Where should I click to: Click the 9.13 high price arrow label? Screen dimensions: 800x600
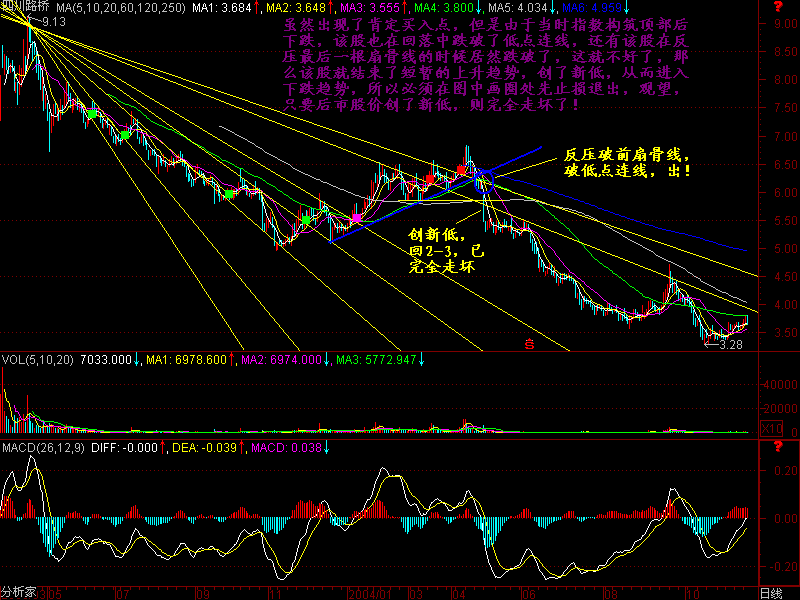click(48, 21)
